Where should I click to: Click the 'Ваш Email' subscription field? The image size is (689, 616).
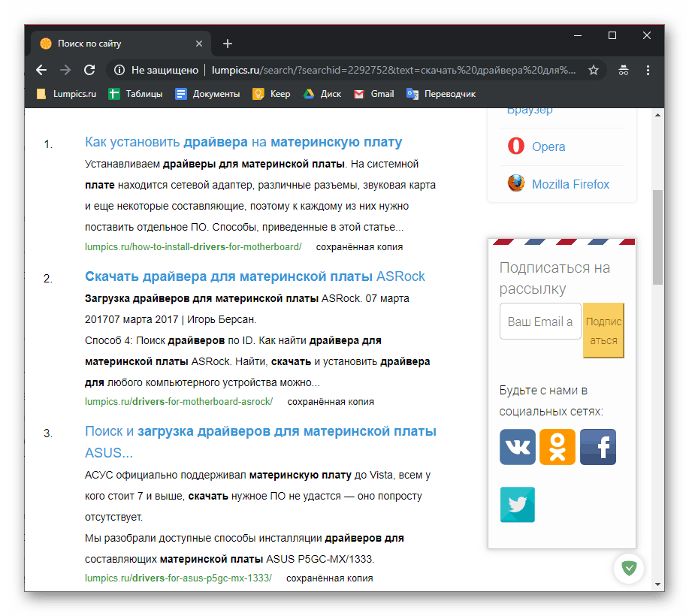click(x=540, y=322)
